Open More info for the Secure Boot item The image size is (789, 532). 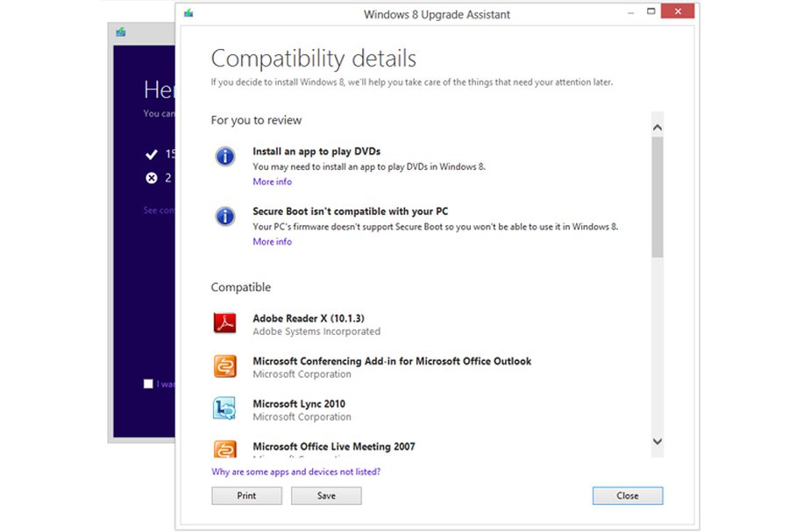[272, 241]
